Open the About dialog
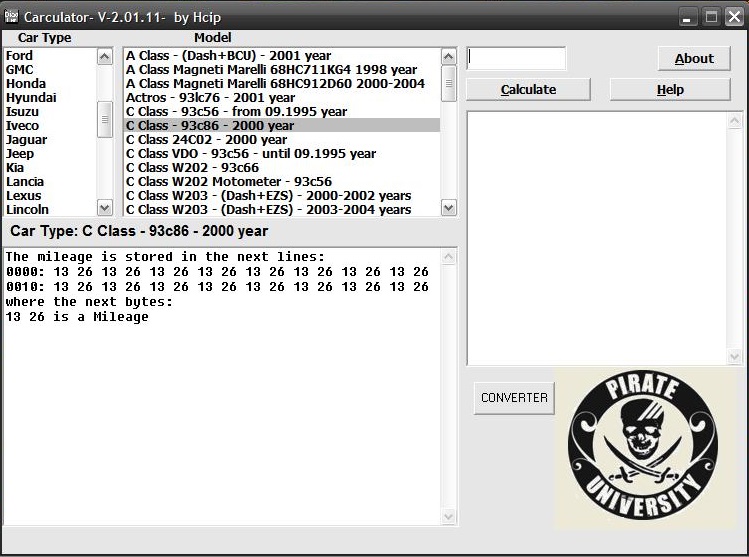 693,58
